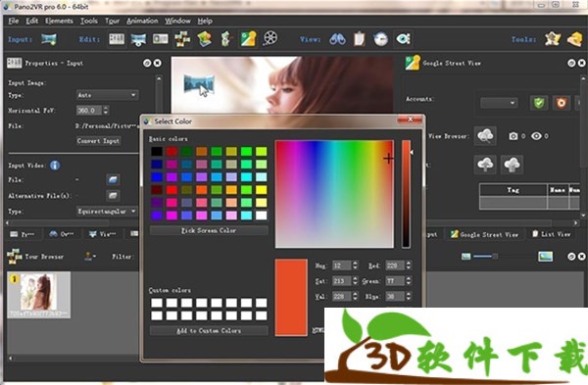Click the Val value input field
This screenshot has width=588, height=385.
[x=342, y=296]
